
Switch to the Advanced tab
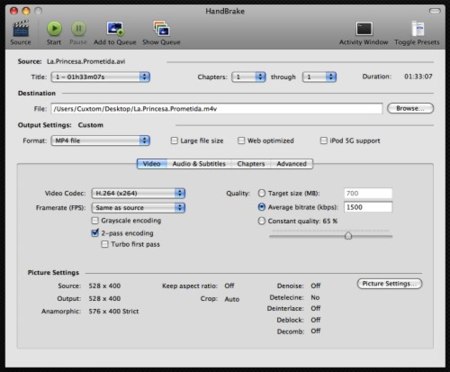(x=292, y=164)
